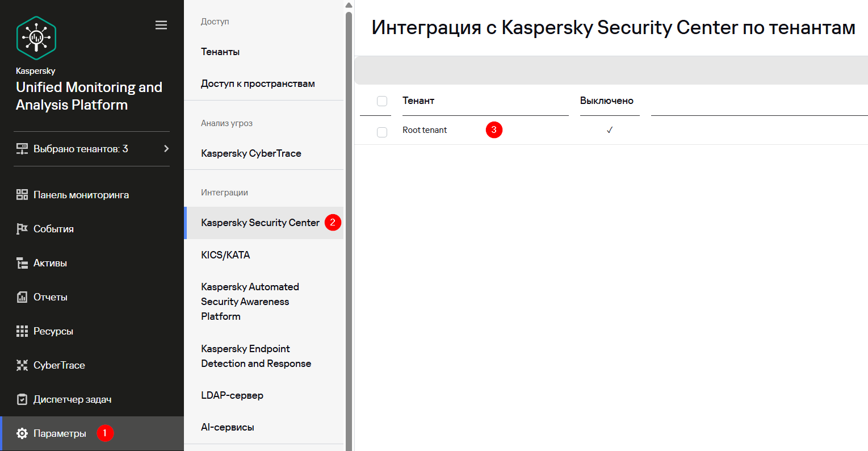This screenshot has height=451, width=868.
Task: Click the Events flag icon
Action: click(22, 229)
